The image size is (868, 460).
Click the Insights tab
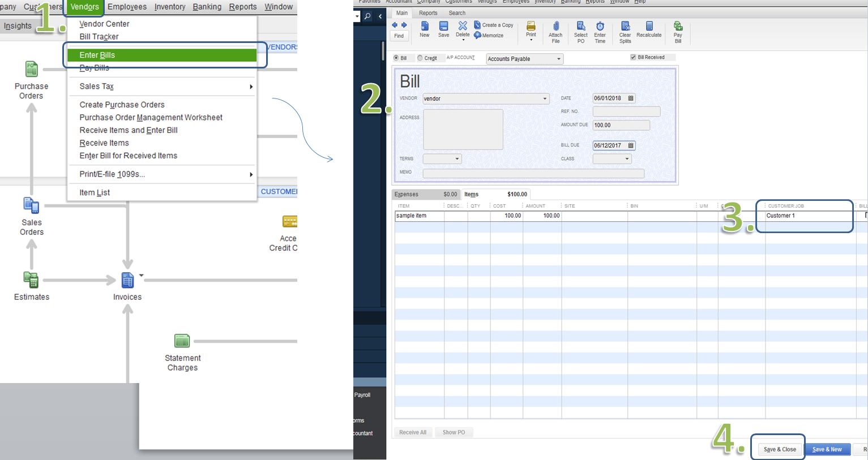[18, 26]
